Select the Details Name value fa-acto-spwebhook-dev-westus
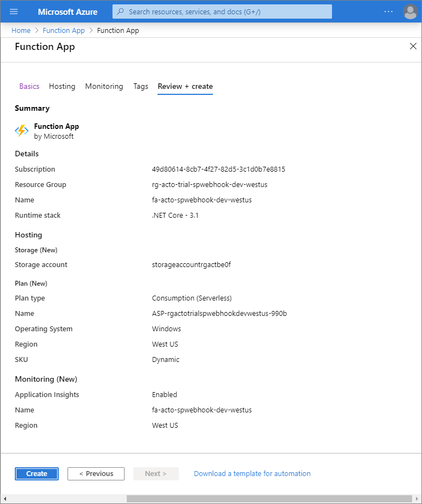Screen dimensions: 422x504 (x=202, y=200)
